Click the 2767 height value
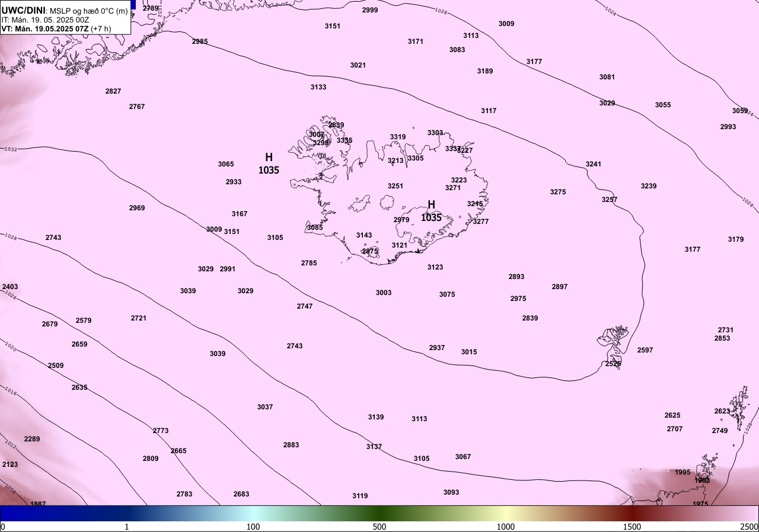This screenshot has width=759, height=532. [137, 107]
